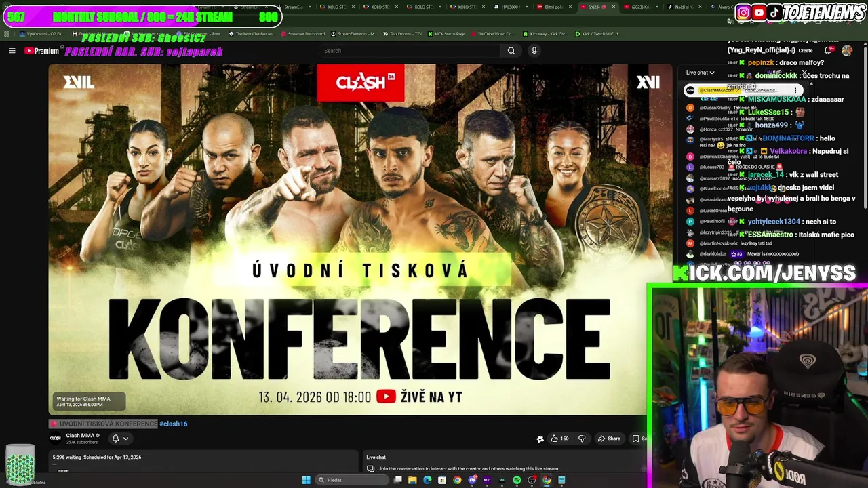This screenshot has height=488, width=868.
Task: Go to YouTube Premium home logo
Action: click(x=42, y=51)
